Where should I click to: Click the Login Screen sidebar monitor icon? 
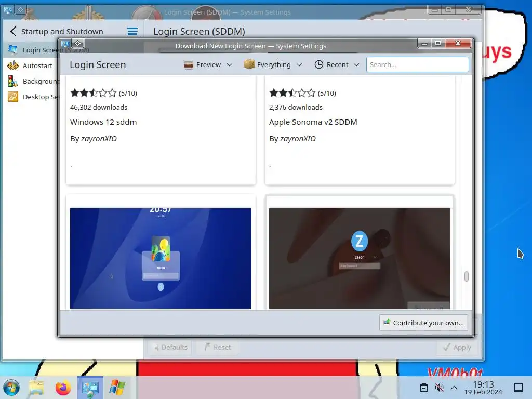tap(13, 50)
